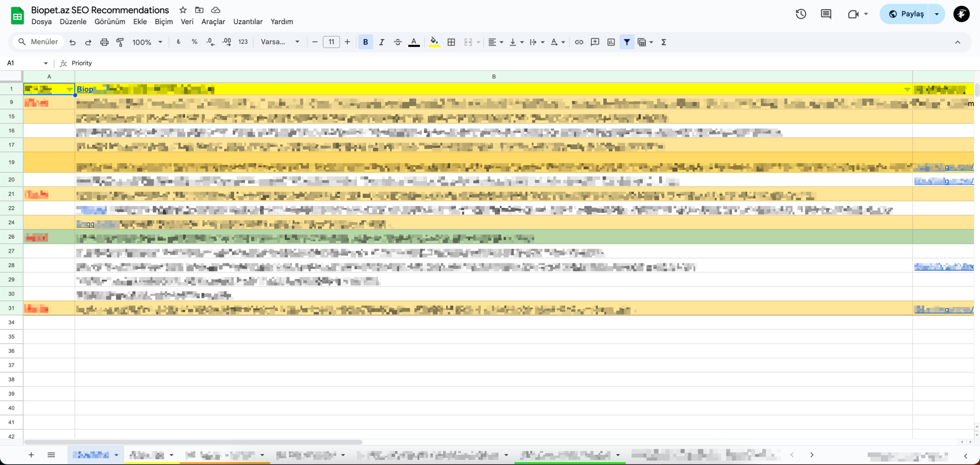Open the Veri menu
This screenshot has height=465, width=980.
187,21
